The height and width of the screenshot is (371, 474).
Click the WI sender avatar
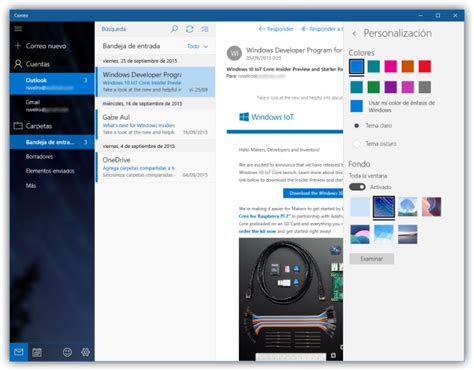tap(234, 53)
